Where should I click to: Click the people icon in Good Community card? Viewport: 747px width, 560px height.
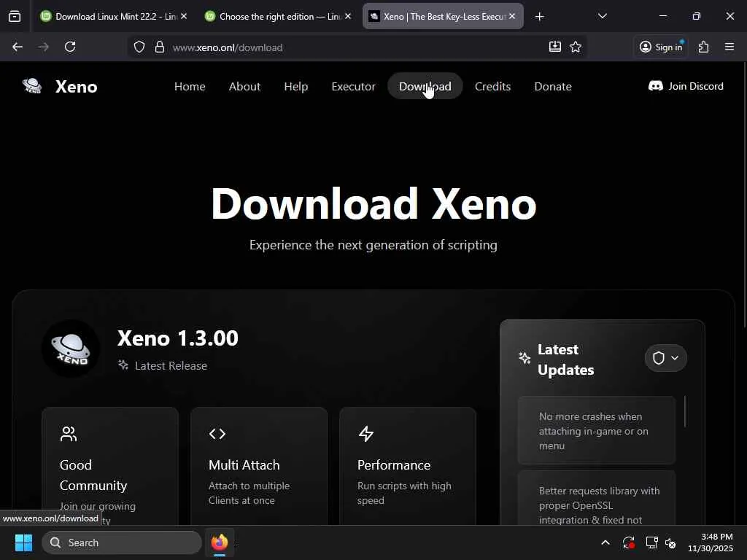tap(69, 434)
